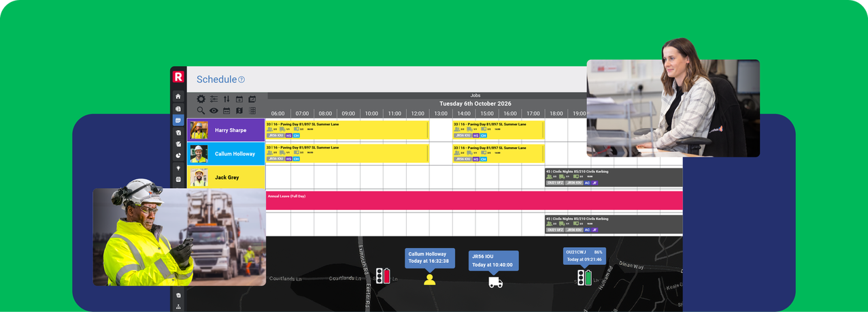Open schedule settings gear icon
The height and width of the screenshot is (312, 868).
pyautogui.click(x=201, y=99)
